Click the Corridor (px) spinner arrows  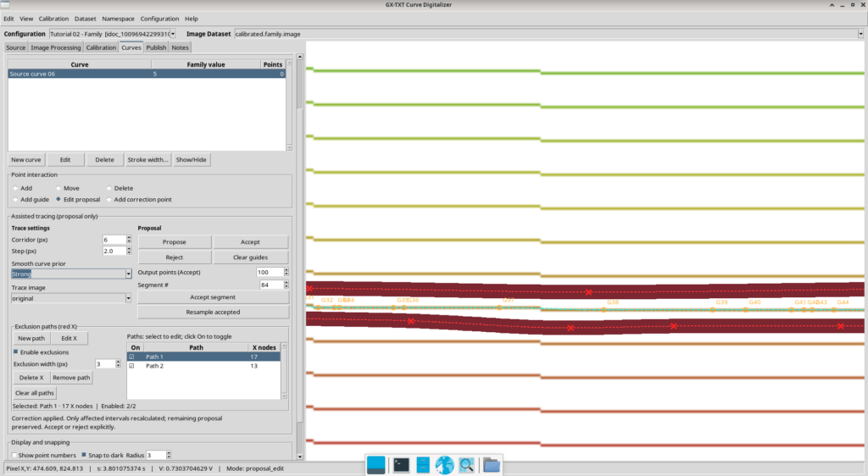point(129,240)
